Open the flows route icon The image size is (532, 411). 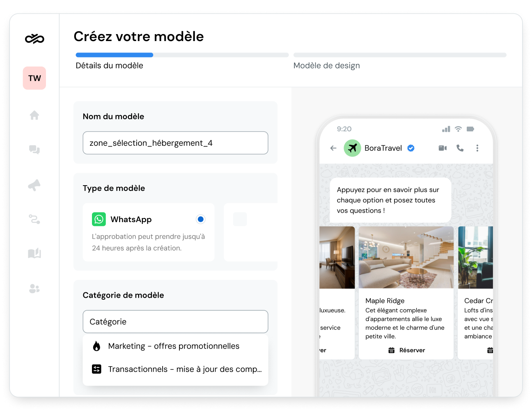click(x=34, y=219)
